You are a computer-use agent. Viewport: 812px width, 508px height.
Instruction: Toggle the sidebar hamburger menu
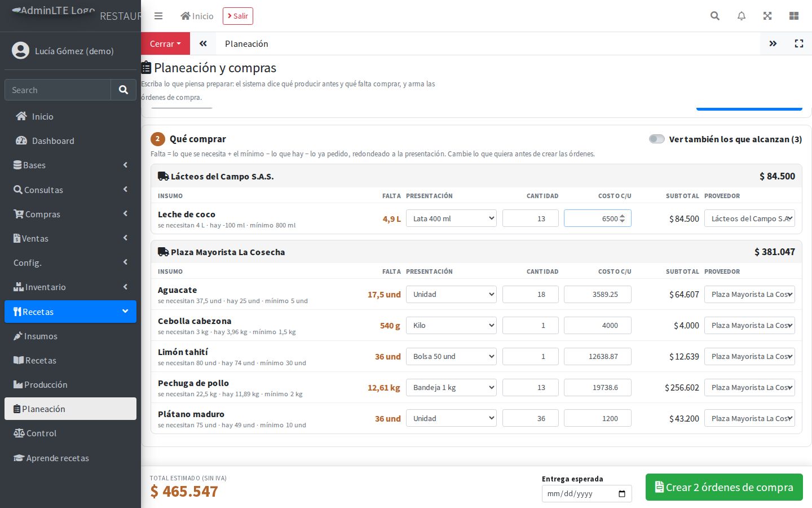click(x=158, y=16)
